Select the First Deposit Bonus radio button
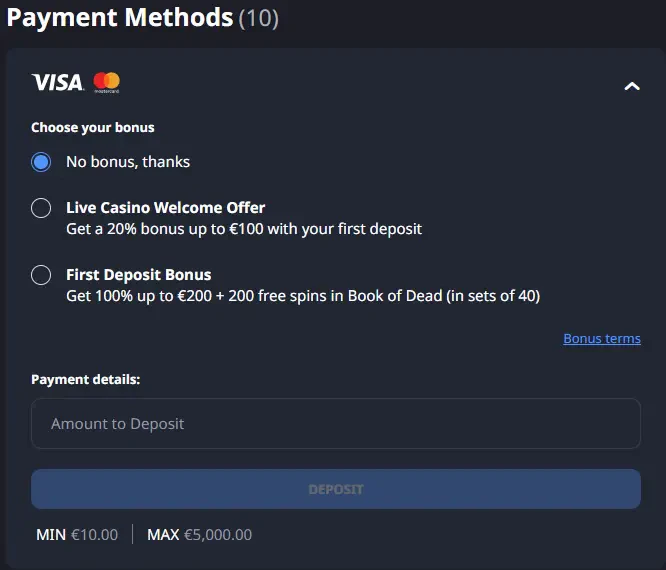 click(41, 275)
